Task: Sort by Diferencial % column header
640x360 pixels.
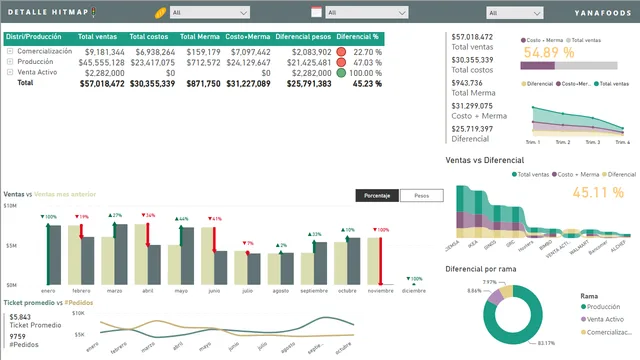Action: point(358,37)
